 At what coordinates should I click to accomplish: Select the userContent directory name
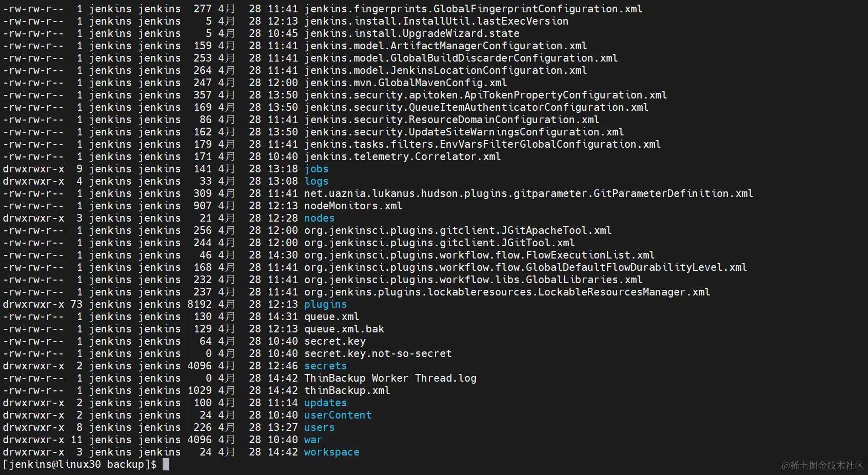(338, 415)
